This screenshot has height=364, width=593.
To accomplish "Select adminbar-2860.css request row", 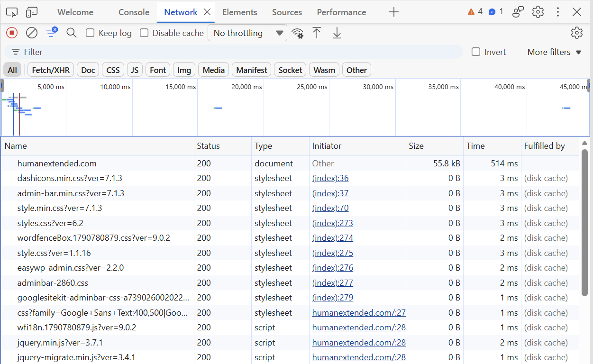I will 290,283.
